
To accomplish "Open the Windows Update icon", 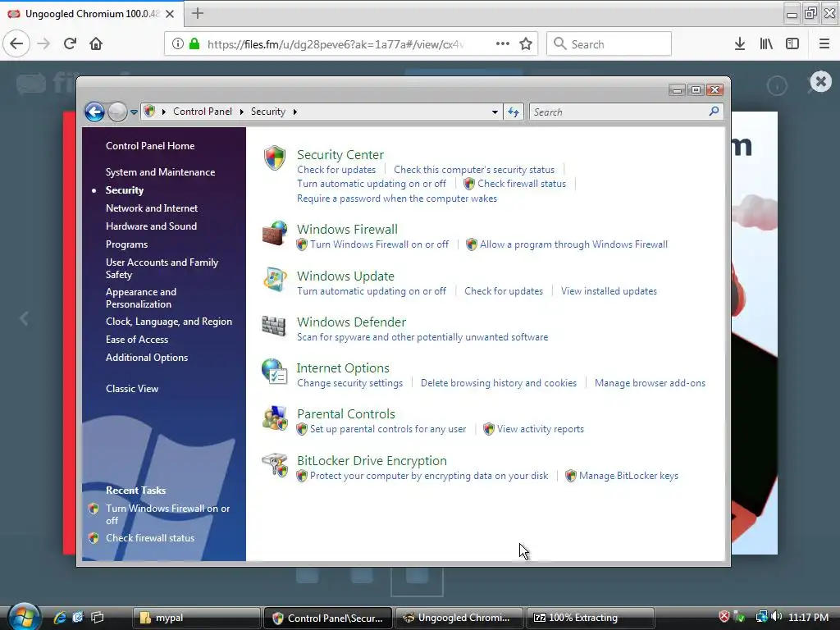I will pyautogui.click(x=275, y=279).
